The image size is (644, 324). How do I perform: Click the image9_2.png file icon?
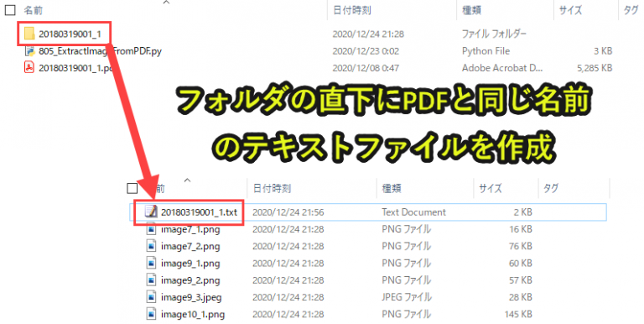click(x=152, y=280)
